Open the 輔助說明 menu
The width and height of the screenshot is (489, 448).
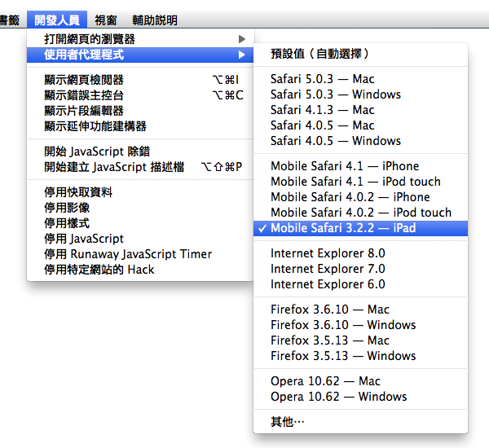tap(154, 20)
